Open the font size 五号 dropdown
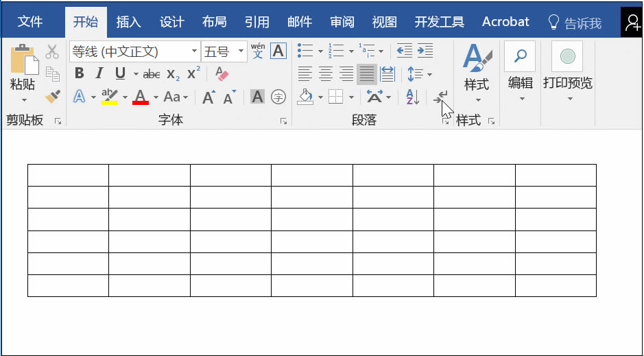Viewport: 644px width, 356px height. click(x=241, y=51)
